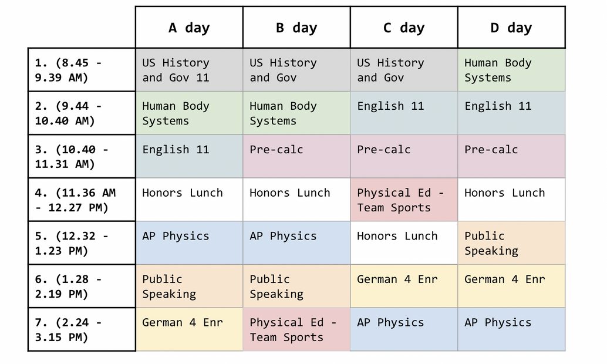The image size is (607, 364).
Task: Click Physical Ed cell in B day column
Action: tap(296, 330)
